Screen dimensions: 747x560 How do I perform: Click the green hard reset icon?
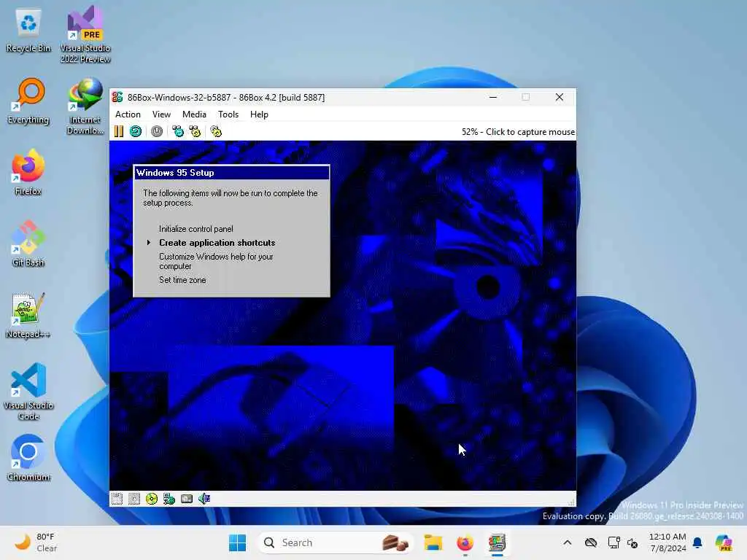(x=136, y=131)
